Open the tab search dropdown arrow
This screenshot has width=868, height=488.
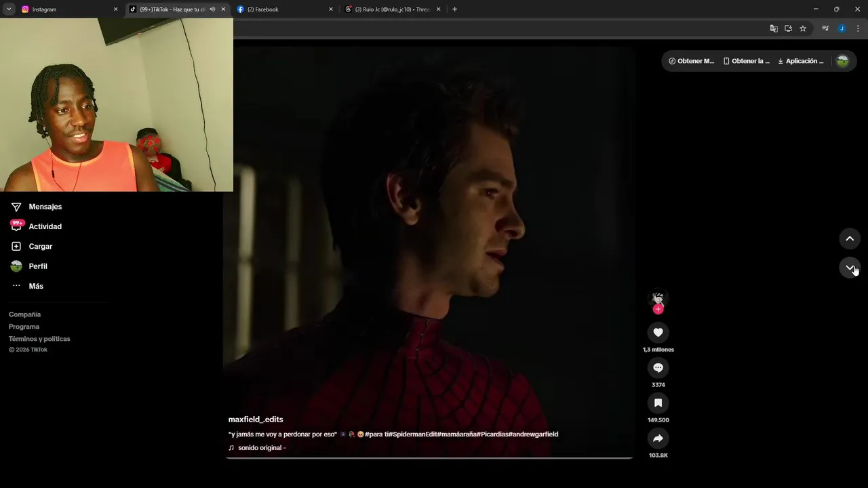pos(9,9)
